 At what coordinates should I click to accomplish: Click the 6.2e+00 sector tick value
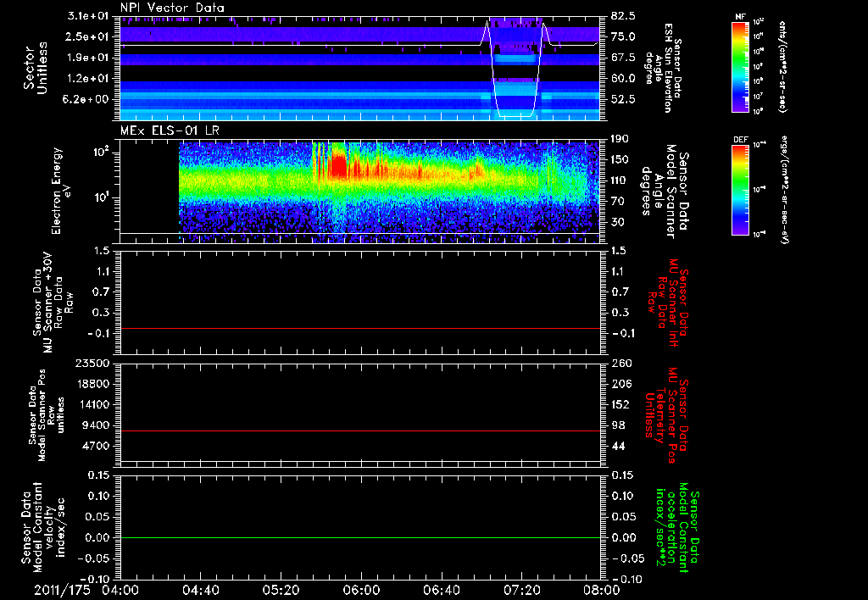[x=86, y=100]
